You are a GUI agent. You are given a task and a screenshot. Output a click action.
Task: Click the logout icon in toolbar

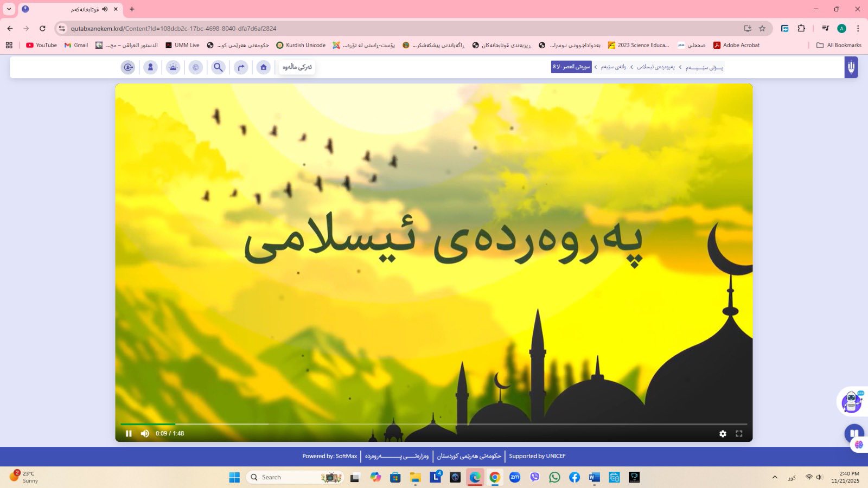click(128, 67)
